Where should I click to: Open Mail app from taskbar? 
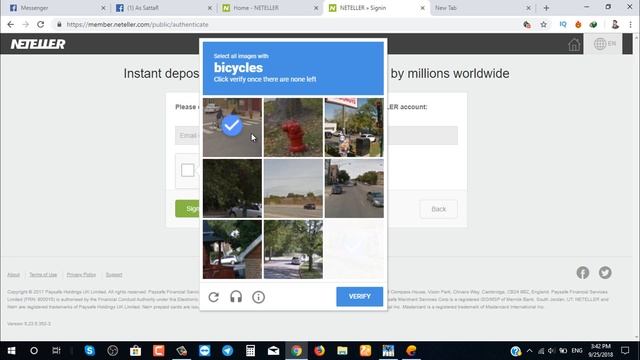point(273,351)
